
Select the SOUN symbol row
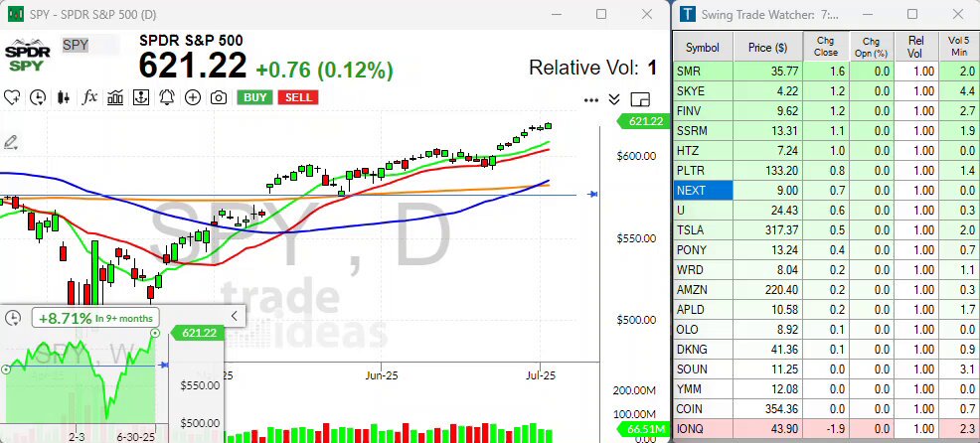[x=703, y=369]
